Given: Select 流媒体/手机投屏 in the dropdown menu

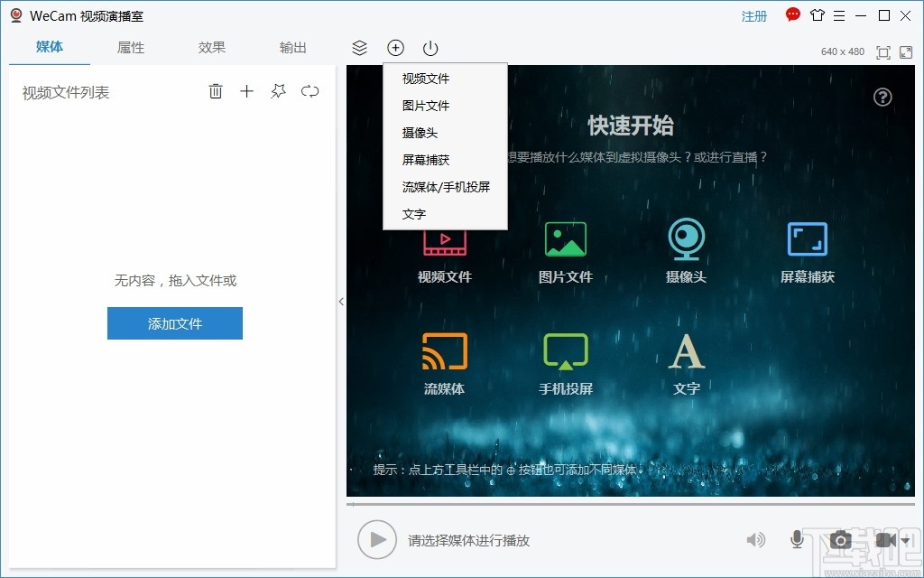Looking at the screenshot, I should pyautogui.click(x=445, y=187).
